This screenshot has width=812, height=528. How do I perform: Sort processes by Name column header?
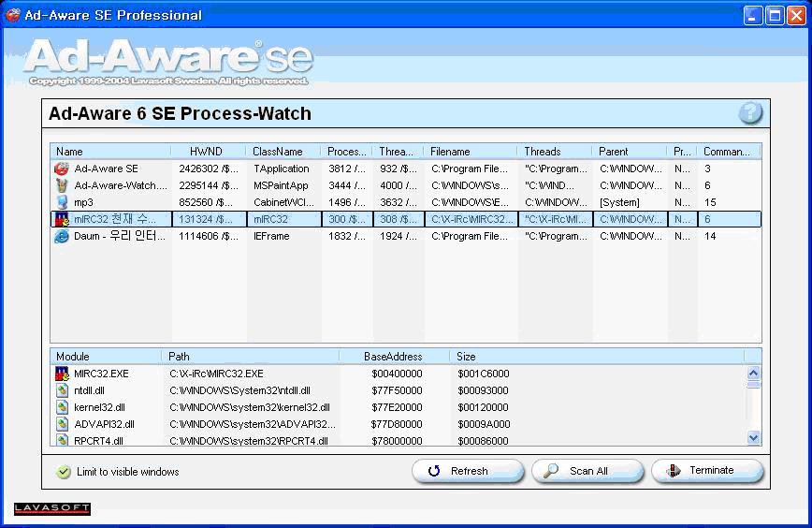(x=110, y=151)
